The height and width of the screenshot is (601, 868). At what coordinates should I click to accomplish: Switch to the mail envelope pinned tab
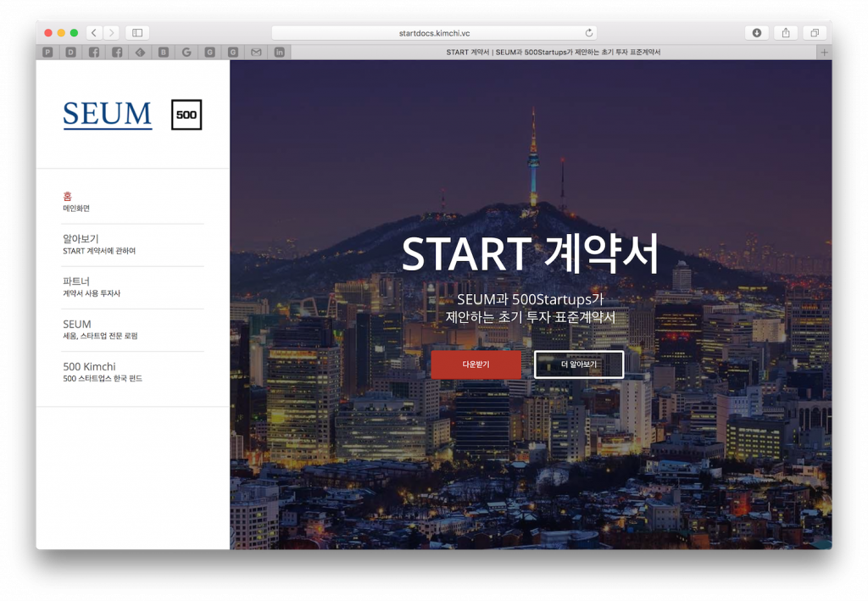coord(256,52)
